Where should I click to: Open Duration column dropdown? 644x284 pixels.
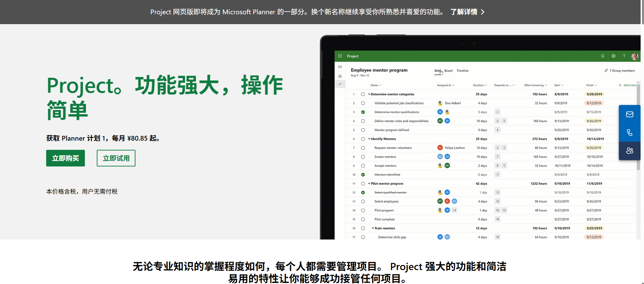click(486, 85)
